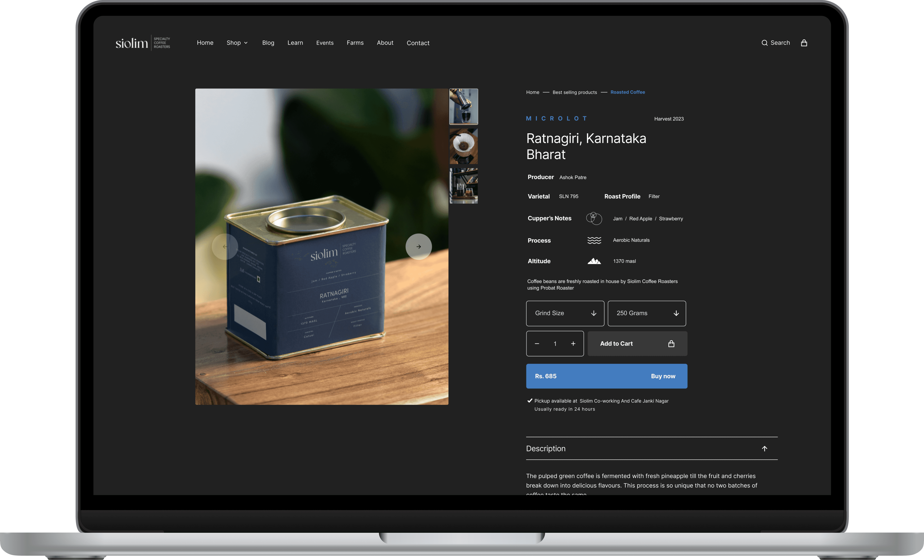Screen dimensions: 924x560
Task: Decrease quantity with minus button
Action: 537,343
